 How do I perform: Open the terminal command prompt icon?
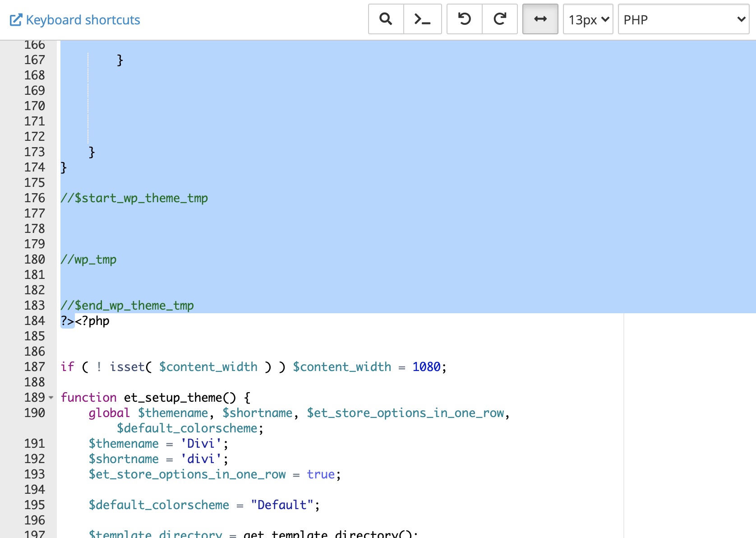tap(422, 19)
